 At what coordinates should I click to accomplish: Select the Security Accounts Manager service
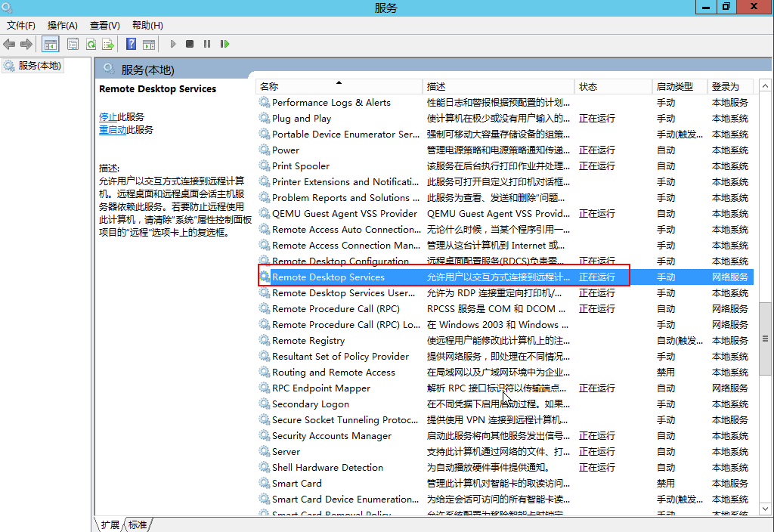pyautogui.click(x=504, y=435)
